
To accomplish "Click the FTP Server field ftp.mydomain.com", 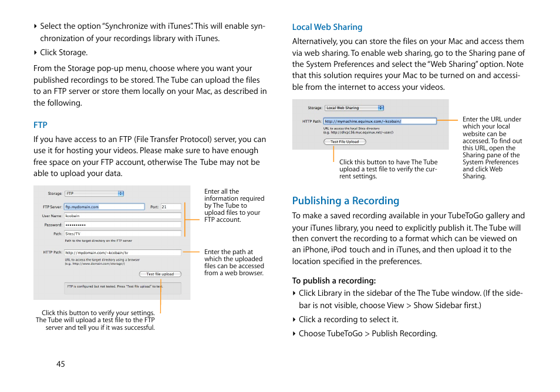I will [x=104, y=207].
